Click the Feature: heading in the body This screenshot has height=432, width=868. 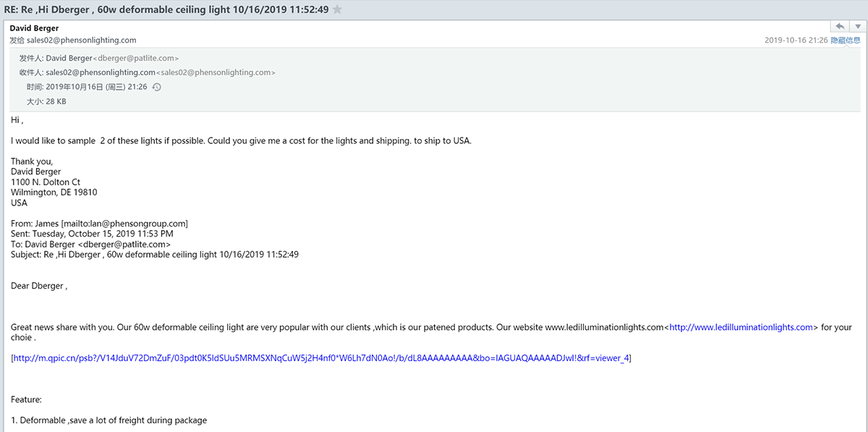click(27, 399)
